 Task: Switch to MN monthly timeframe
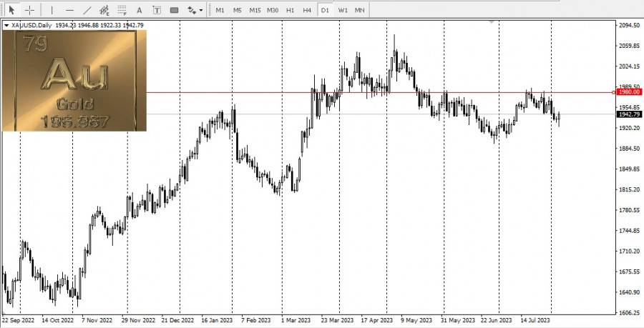(x=359, y=10)
